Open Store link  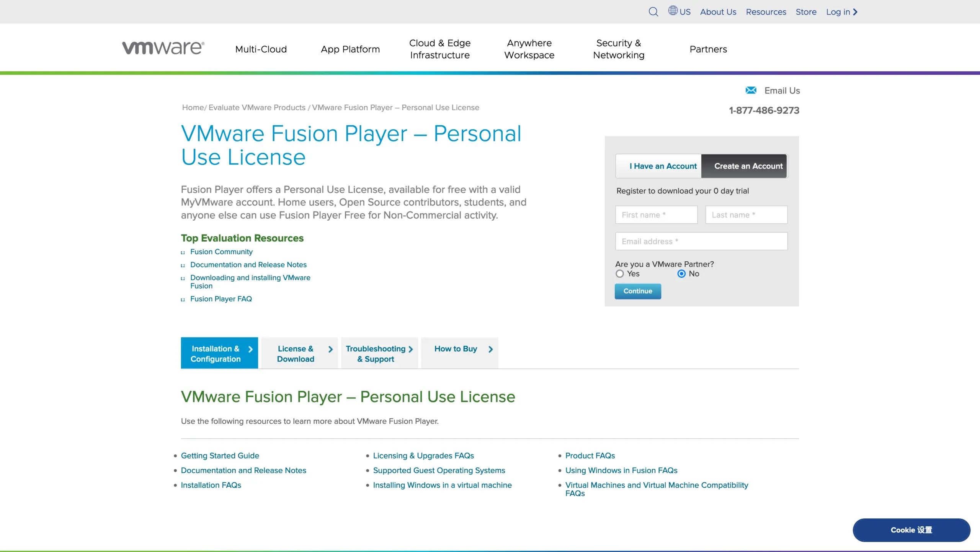click(x=806, y=12)
